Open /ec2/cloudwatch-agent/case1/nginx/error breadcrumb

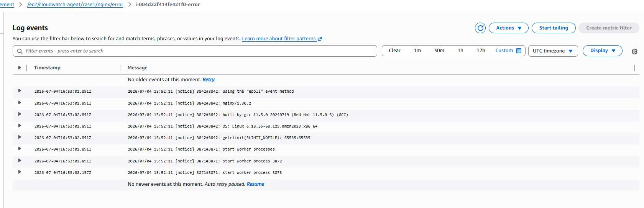pos(75,5)
